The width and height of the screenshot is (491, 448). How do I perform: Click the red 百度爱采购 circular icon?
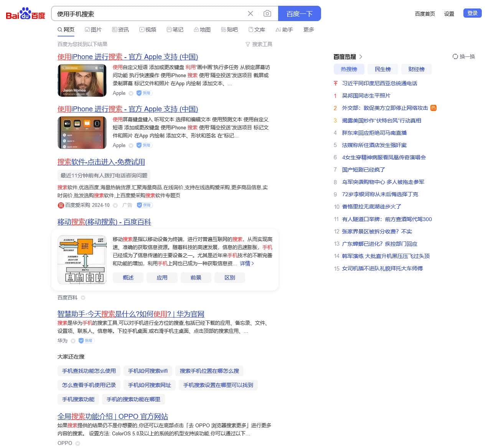[x=61, y=205]
